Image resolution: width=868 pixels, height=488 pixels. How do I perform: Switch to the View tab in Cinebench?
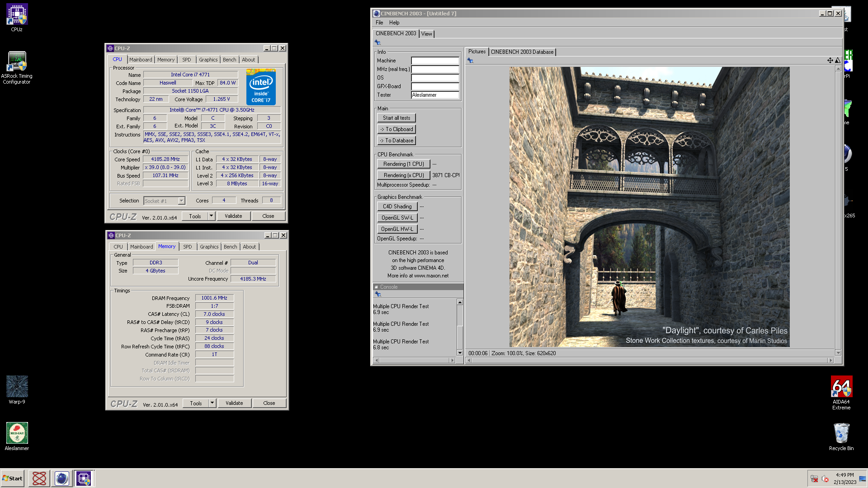coord(426,34)
